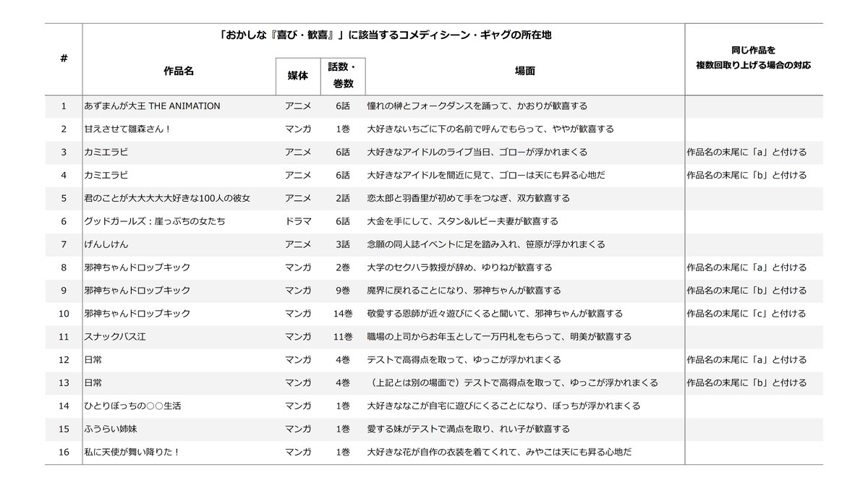Select the title '私に天使が舞い降りた！'

click(x=132, y=452)
